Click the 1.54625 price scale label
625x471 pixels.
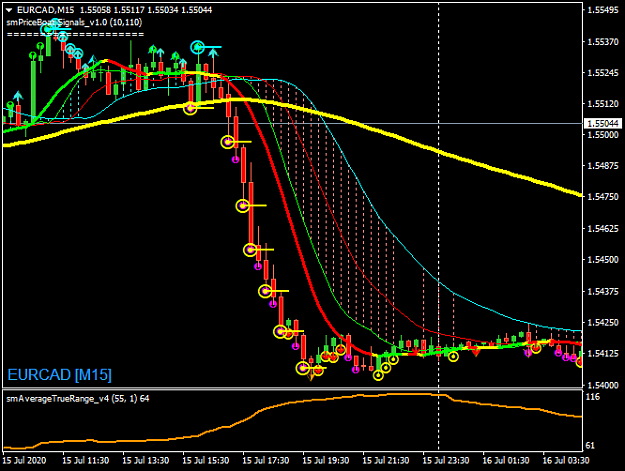[x=603, y=229]
